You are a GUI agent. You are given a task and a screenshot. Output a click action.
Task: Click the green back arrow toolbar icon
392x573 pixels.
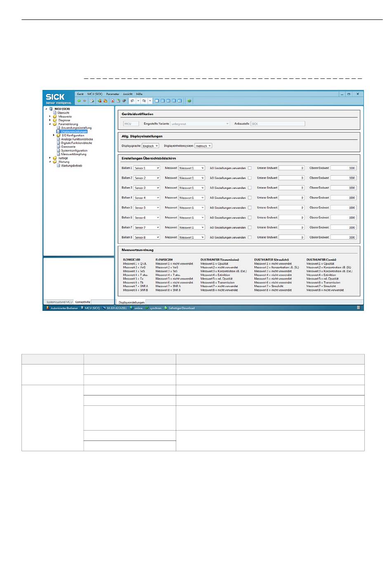pyautogui.click(x=79, y=101)
